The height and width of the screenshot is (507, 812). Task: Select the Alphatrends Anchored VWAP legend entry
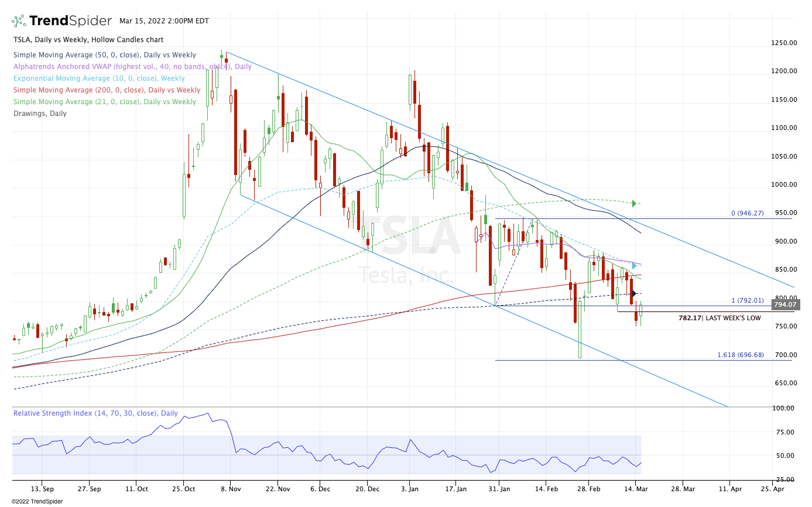(132, 67)
